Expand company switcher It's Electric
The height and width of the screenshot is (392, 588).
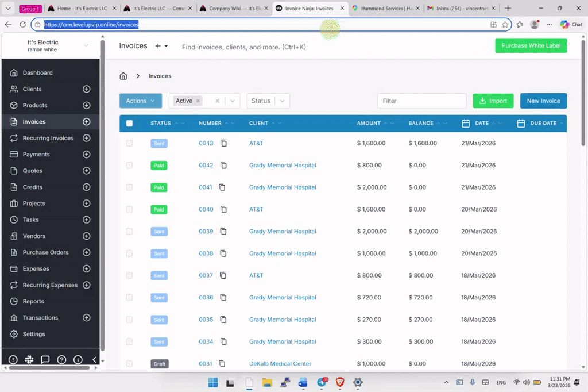coord(86,45)
